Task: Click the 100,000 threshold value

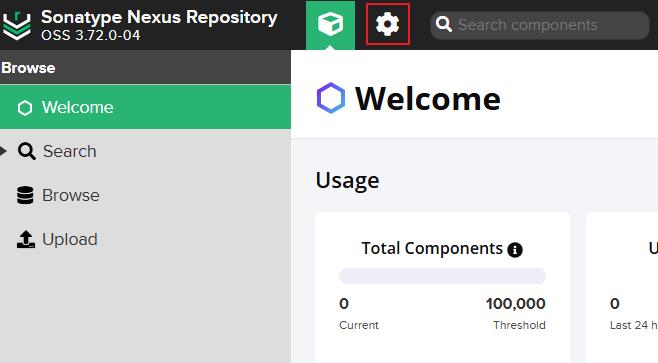Action: pos(515,303)
